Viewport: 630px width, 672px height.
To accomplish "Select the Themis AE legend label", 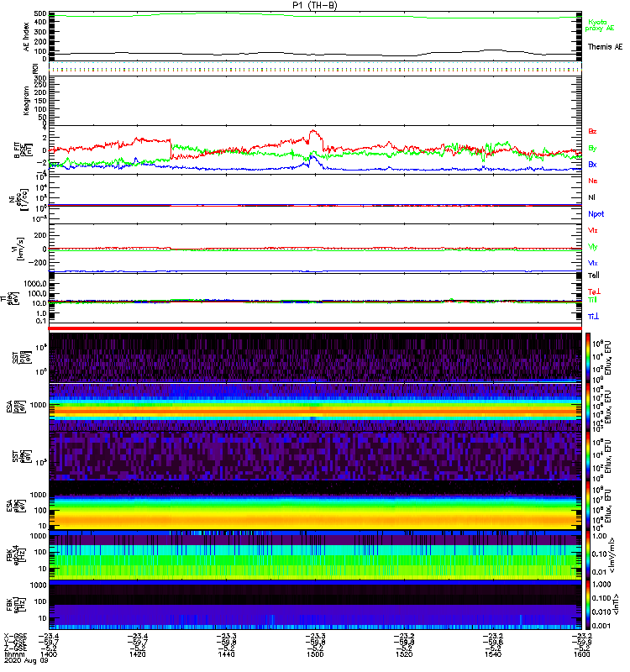I will [605, 47].
